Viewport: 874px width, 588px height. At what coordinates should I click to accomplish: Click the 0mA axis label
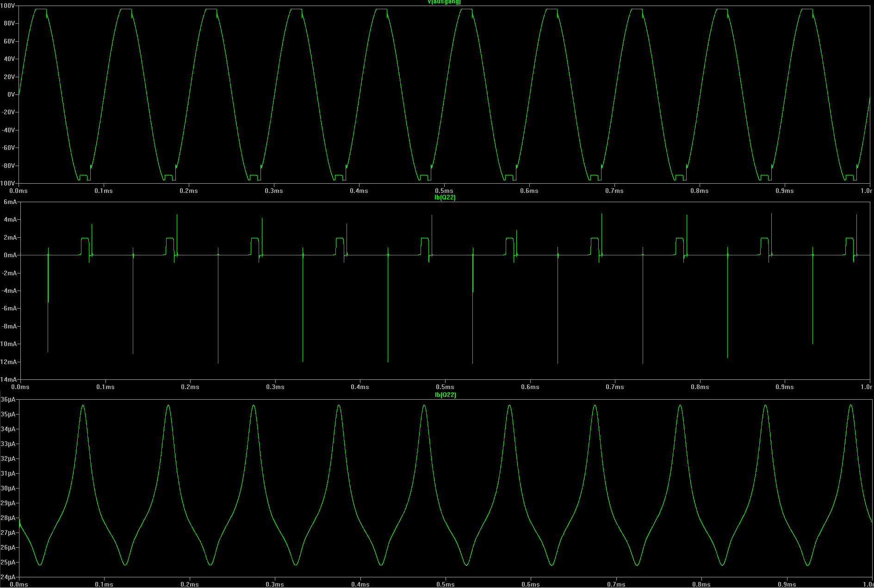pyautogui.click(x=10, y=255)
